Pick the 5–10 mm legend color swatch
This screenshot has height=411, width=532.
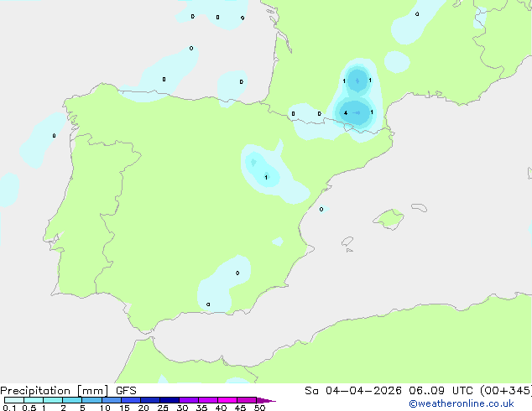[x=91, y=400]
